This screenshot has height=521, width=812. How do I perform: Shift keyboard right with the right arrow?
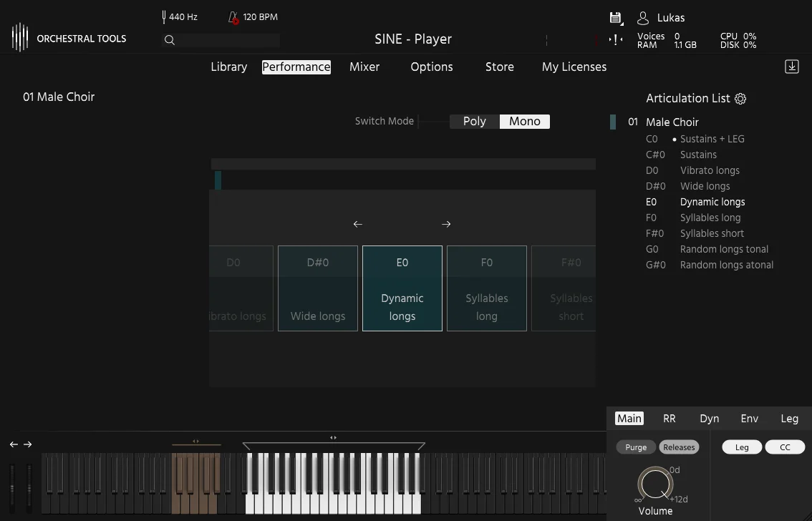pyautogui.click(x=28, y=444)
